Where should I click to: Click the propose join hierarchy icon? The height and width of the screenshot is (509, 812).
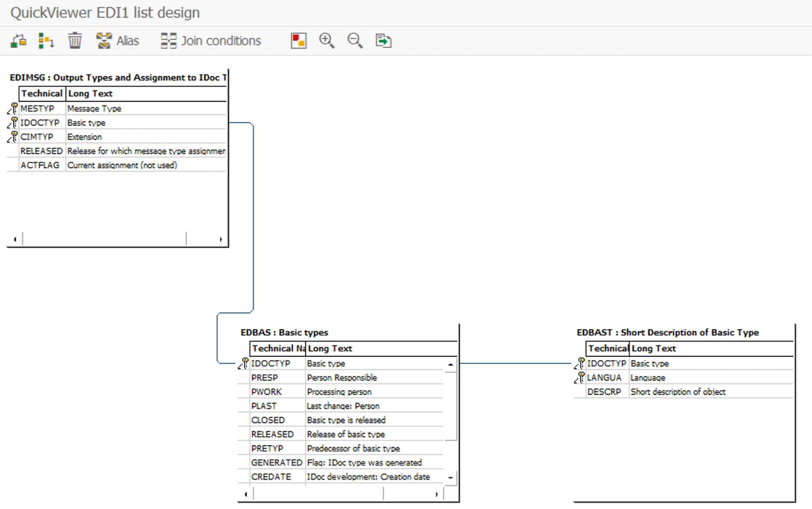coord(46,41)
